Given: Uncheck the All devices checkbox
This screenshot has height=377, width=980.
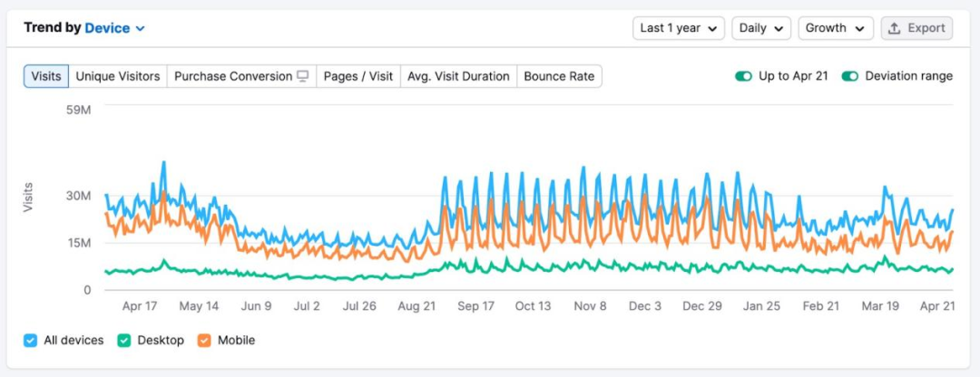Looking at the screenshot, I should 30,341.
